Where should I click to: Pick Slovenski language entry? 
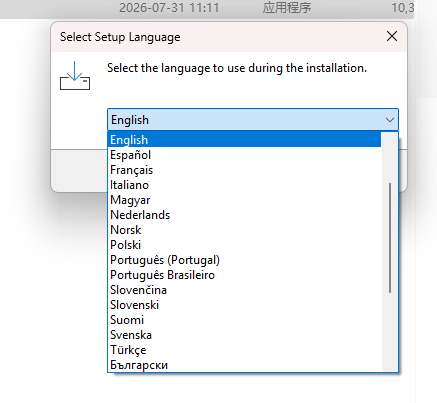pos(244,305)
